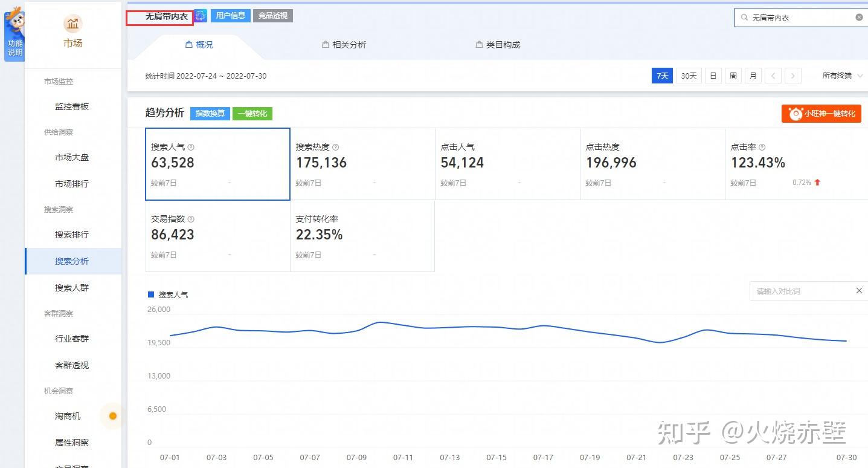Viewport: 868px width, 468px height.
Task: Switch to the 类目构成 tab
Action: [498, 45]
